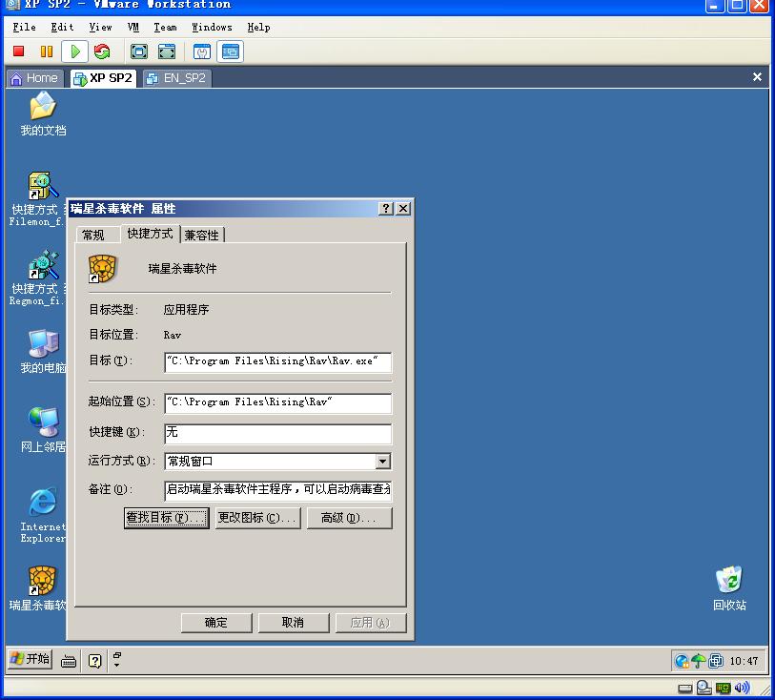The height and width of the screenshot is (700, 775).
Task: Select the Internet Explorer desktop icon
Action: click(x=43, y=516)
